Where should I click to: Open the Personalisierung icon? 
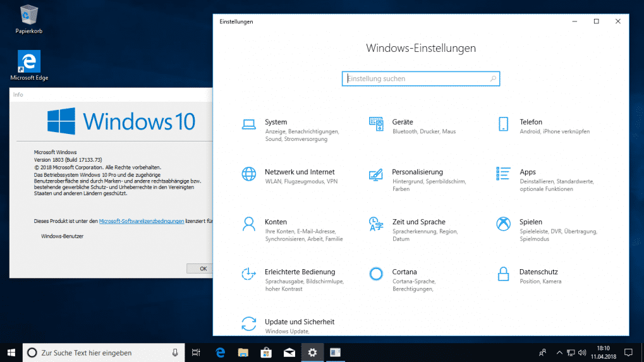[376, 174]
